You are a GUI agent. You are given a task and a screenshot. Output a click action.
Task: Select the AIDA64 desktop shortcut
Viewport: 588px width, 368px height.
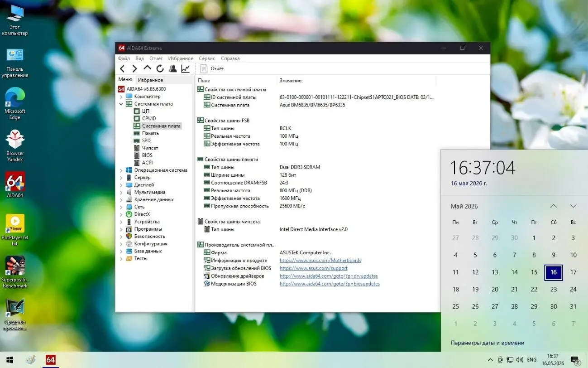tap(15, 185)
